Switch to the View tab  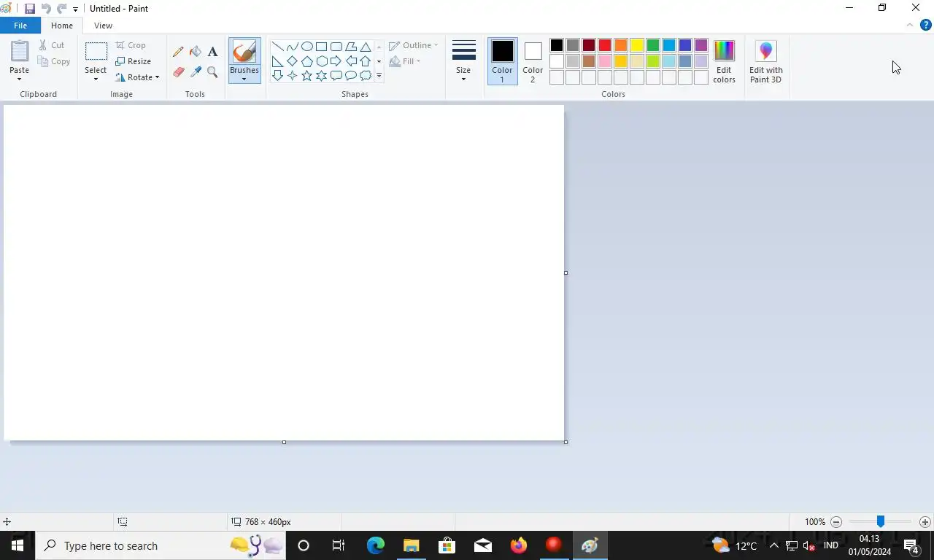pyautogui.click(x=103, y=26)
